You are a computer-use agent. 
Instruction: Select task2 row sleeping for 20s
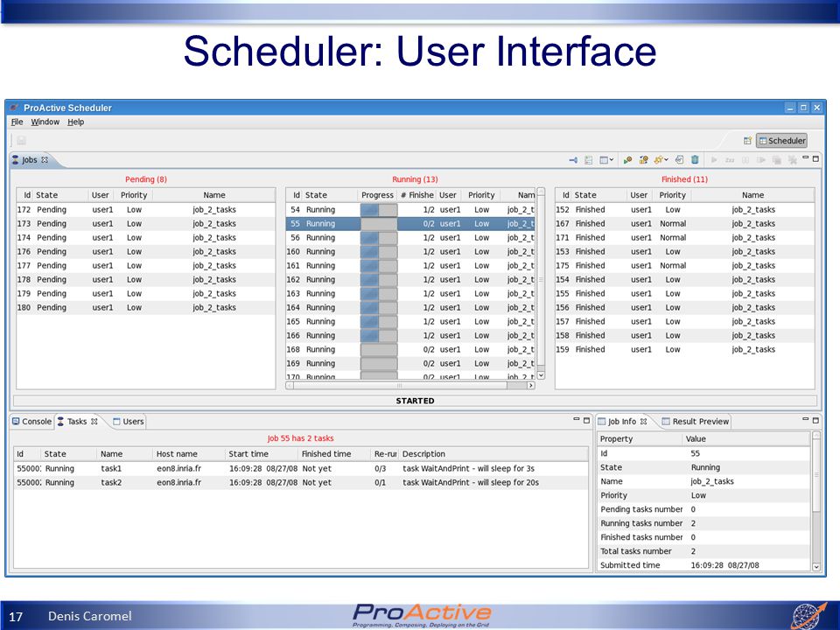pos(300,482)
